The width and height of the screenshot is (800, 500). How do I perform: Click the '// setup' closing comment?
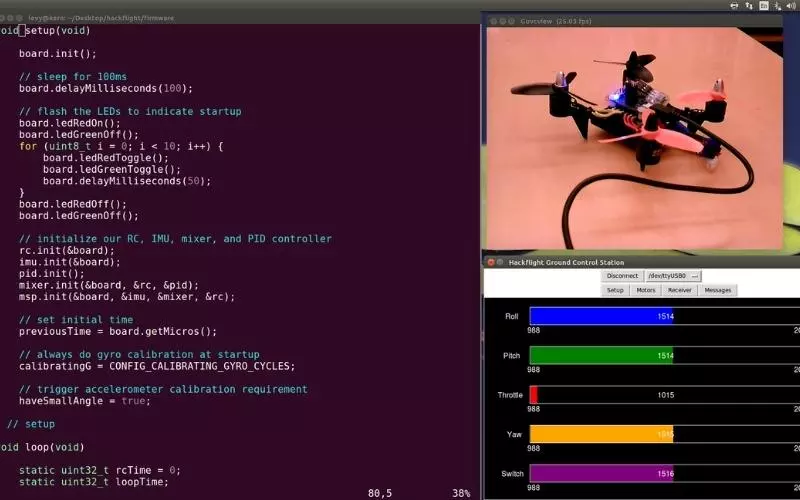(x=31, y=424)
